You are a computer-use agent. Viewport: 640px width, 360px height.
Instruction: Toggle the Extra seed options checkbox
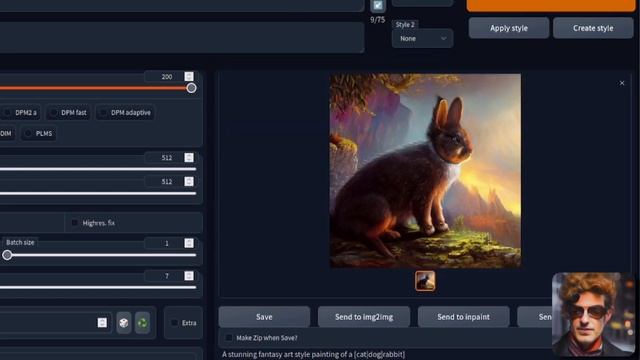coord(174,323)
